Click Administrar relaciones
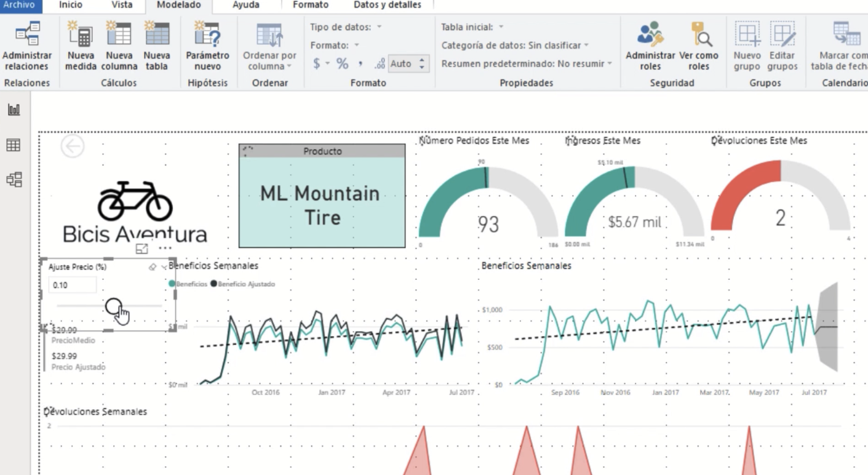Screen dimensions: 868x475 click(27, 46)
